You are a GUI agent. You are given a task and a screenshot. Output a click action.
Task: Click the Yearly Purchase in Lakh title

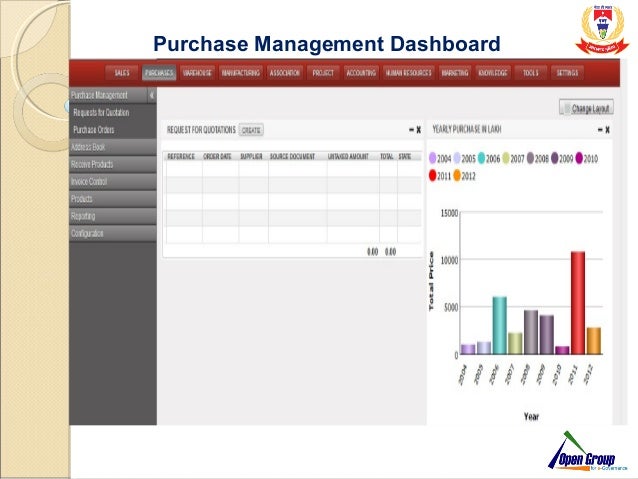[x=467, y=129]
